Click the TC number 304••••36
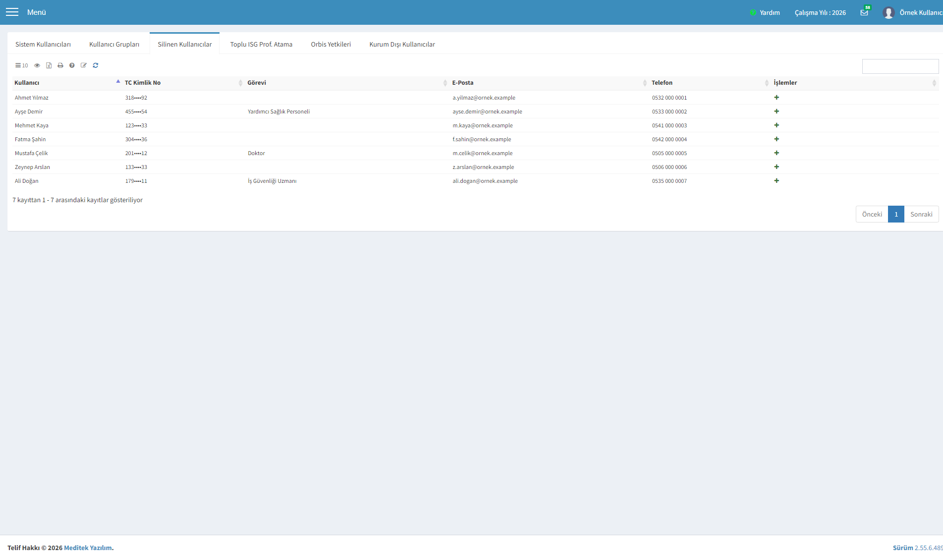 click(136, 139)
